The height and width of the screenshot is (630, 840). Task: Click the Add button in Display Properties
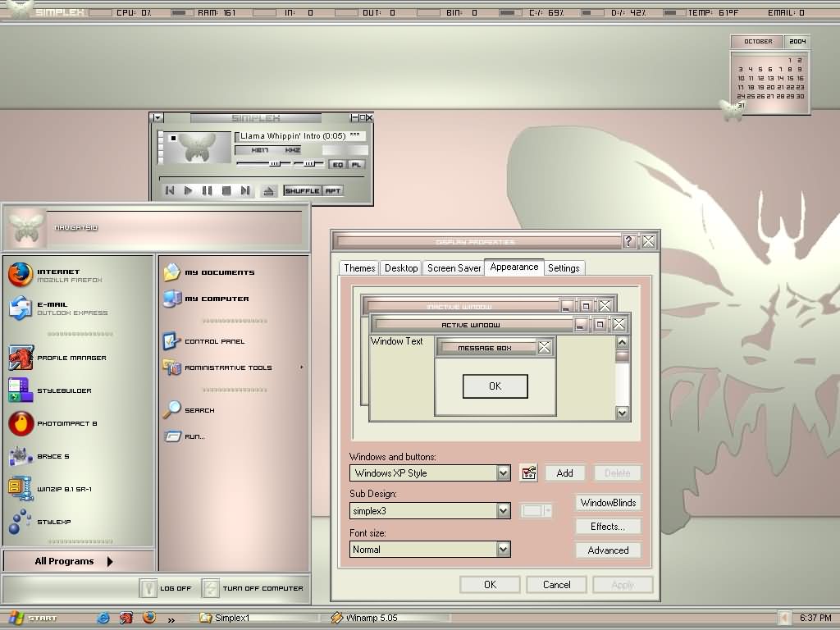564,473
